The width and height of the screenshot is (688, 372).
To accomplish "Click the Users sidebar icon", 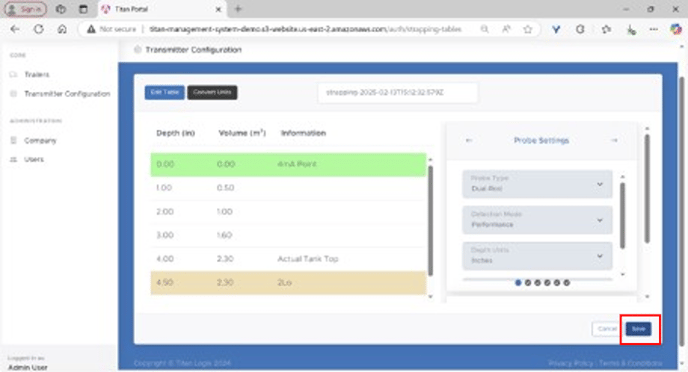I will 13,159.
